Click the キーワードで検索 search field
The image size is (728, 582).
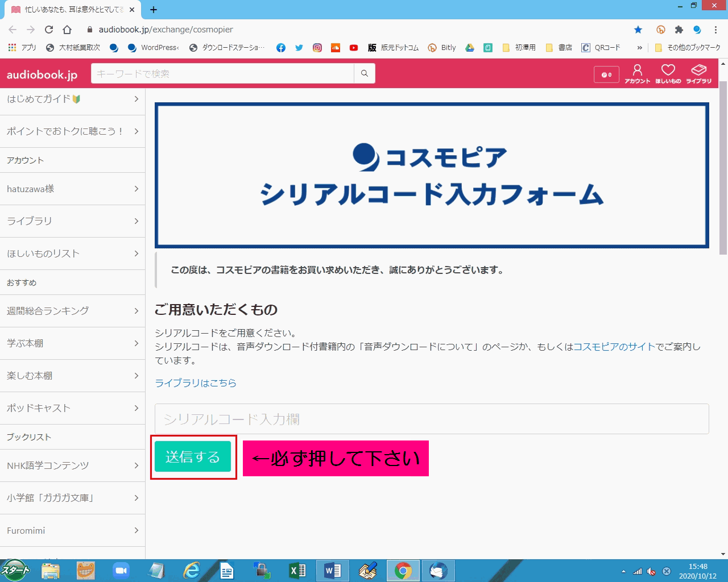pyautogui.click(x=222, y=73)
